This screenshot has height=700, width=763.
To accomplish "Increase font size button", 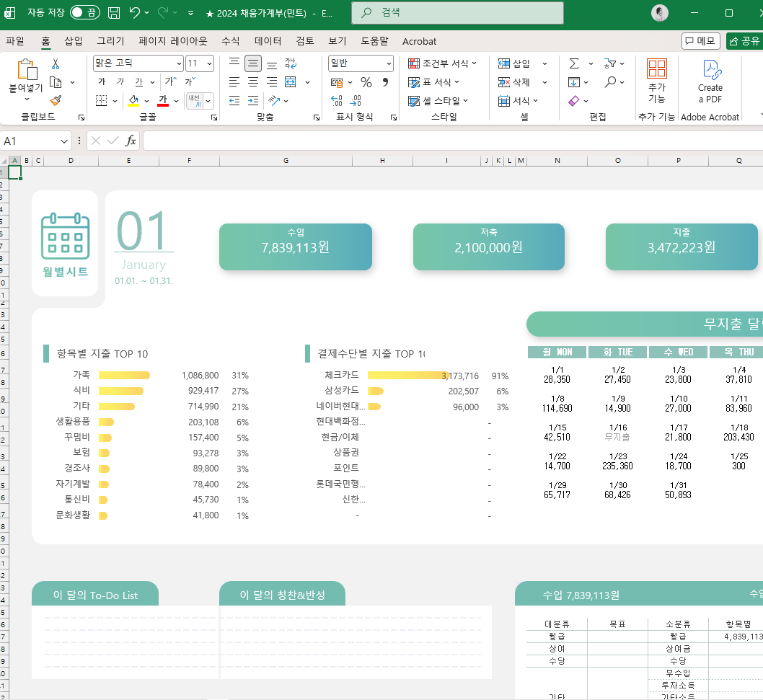I will tap(171, 81).
